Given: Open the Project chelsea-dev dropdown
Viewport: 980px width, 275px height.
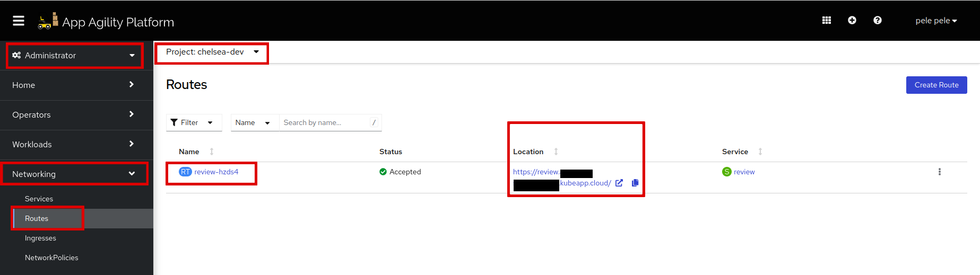Looking at the screenshot, I should 212,52.
